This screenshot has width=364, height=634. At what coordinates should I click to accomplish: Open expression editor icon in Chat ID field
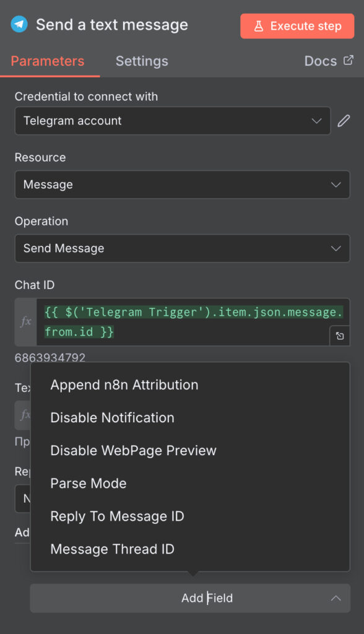[x=340, y=336]
